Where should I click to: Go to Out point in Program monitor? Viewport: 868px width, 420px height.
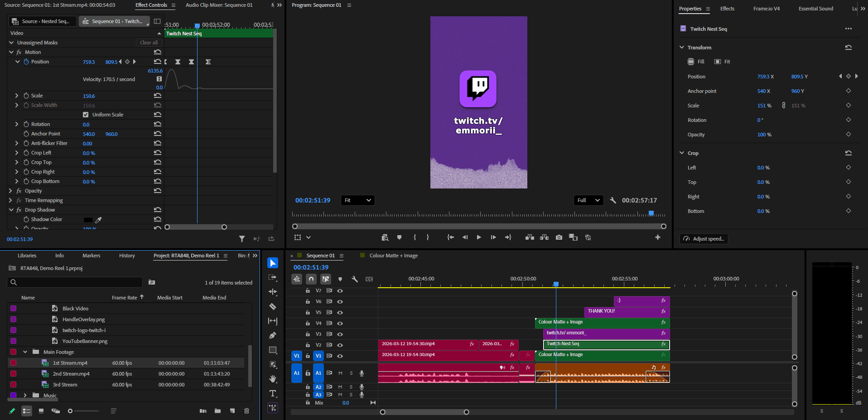(508, 237)
